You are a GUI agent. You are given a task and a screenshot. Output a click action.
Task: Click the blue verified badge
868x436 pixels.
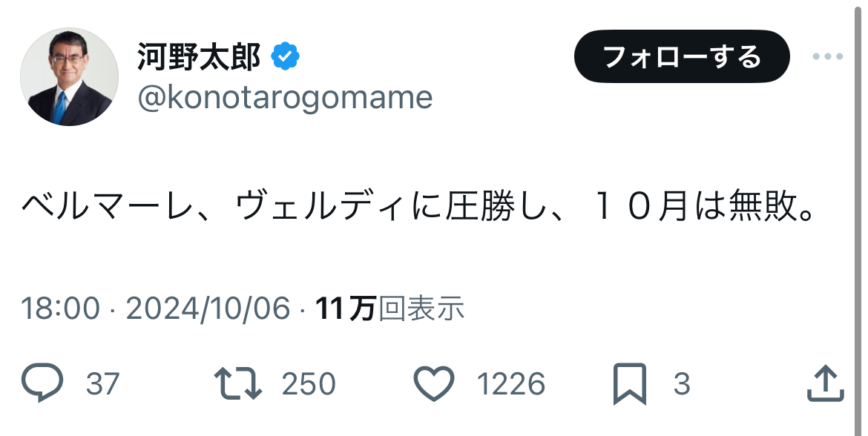point(285,56)
